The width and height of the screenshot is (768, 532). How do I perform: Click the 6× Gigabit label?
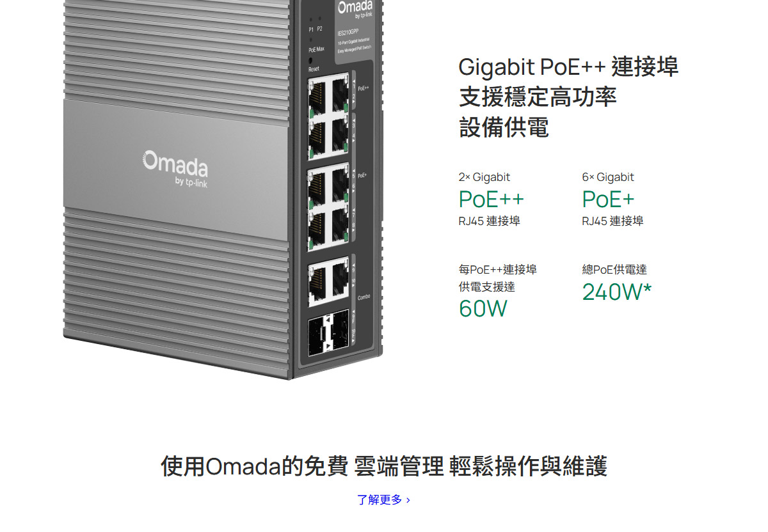click(x=608, y=177)
